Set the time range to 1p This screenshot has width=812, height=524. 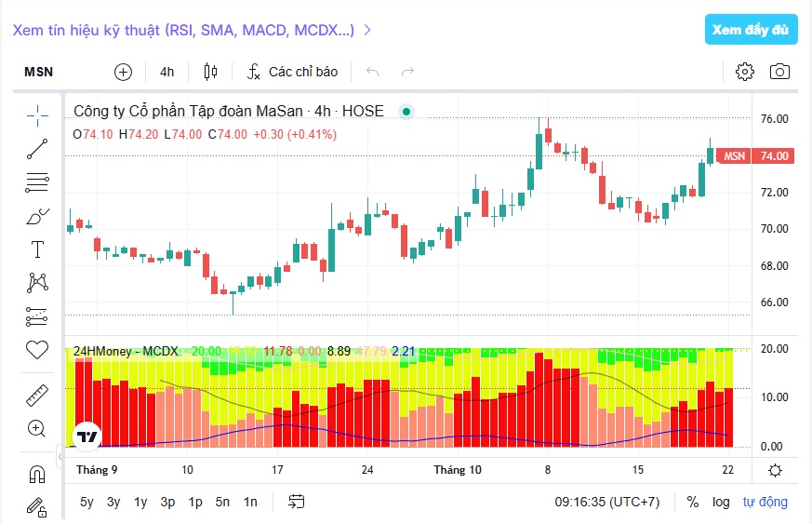[195, 502]
